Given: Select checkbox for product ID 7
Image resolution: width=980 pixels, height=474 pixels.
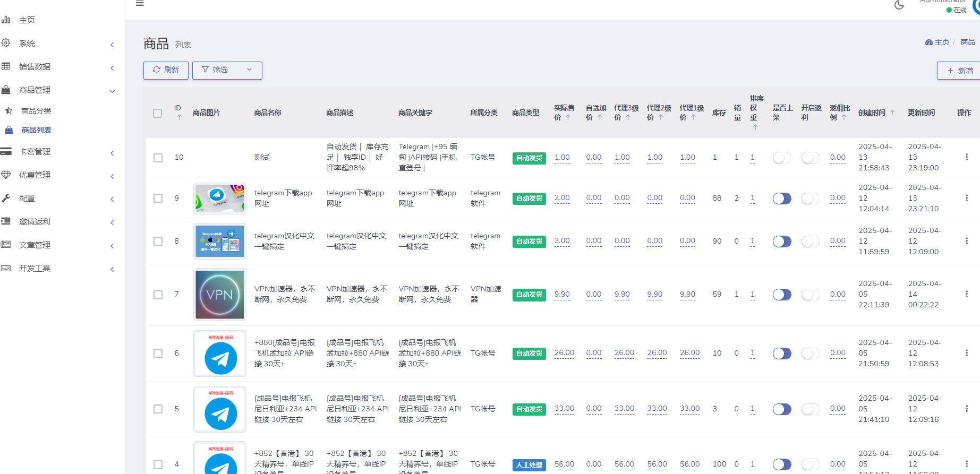Looking at the screenshot, I should (158, 295).
